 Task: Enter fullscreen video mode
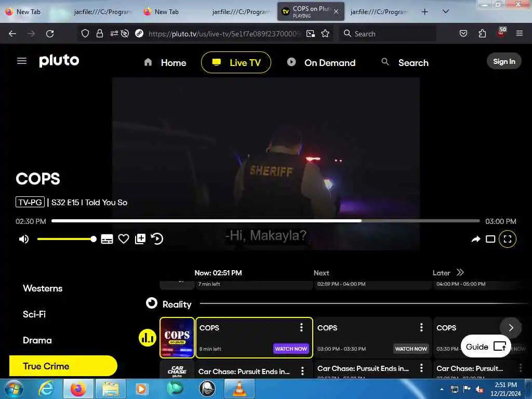pyautogui.click(x=508, y=239)
